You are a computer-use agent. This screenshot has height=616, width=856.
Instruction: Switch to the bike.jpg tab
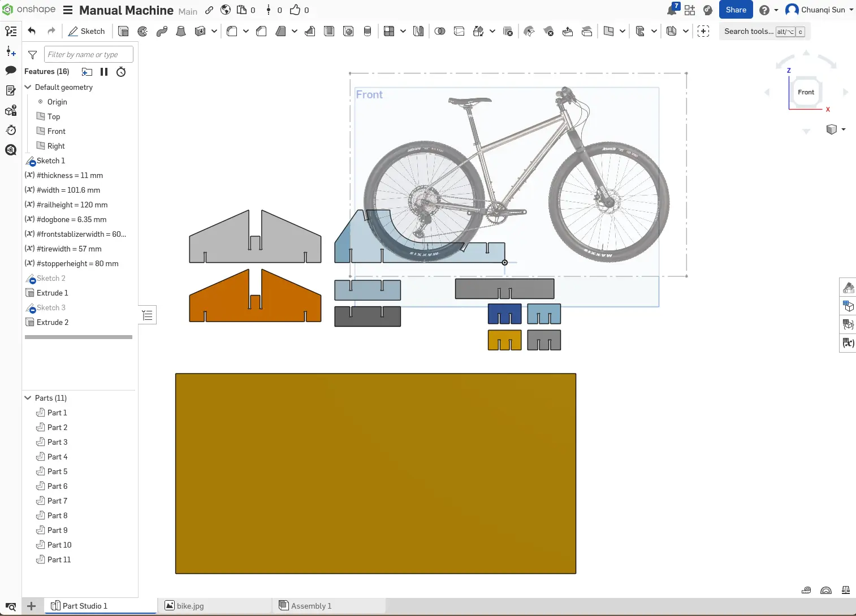click(190, 606)
